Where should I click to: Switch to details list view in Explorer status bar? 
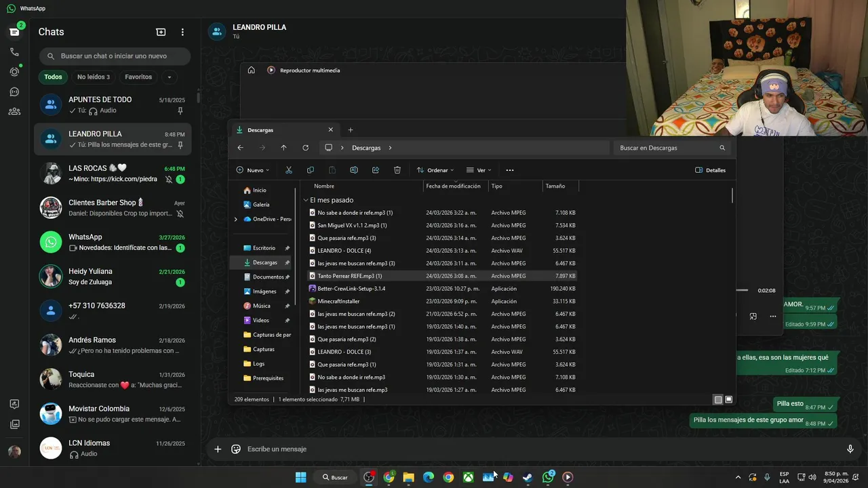tap(718, 400)
